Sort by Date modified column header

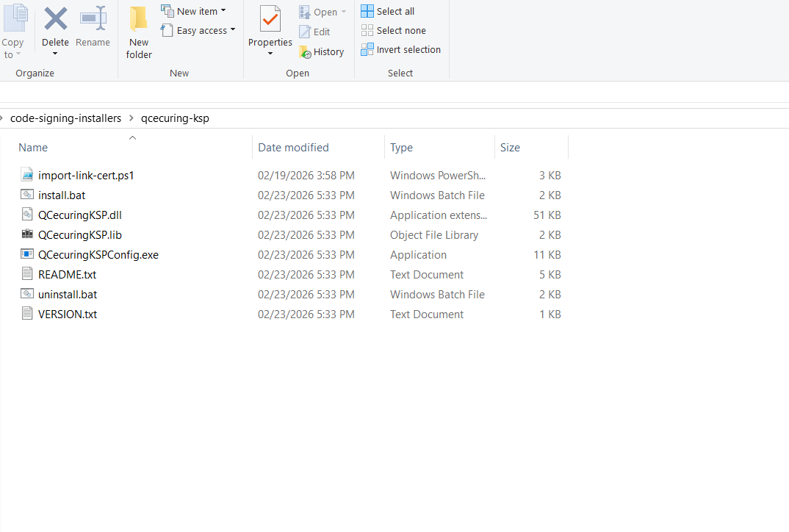[293, 148]
